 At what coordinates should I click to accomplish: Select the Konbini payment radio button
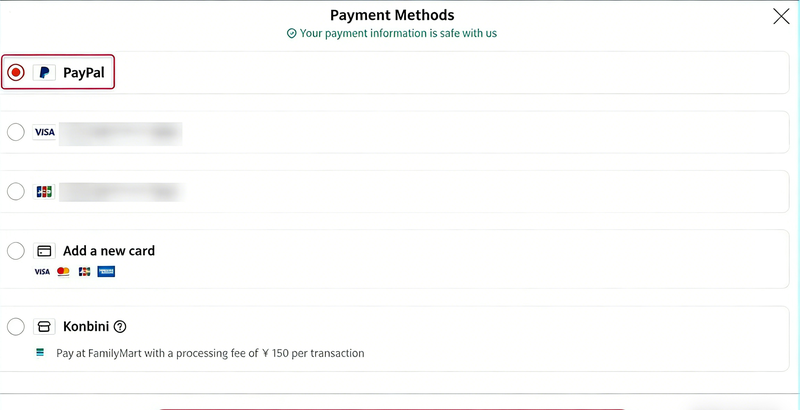[16, 326]
